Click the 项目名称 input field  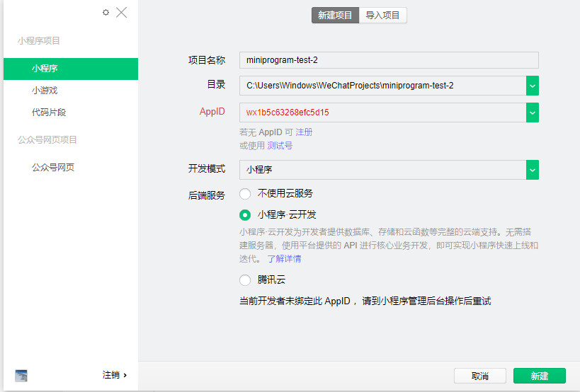tap(389, 60)
